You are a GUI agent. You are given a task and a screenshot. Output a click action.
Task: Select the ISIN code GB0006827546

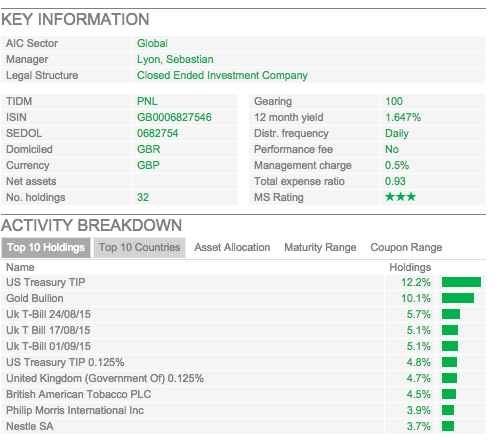174,117
